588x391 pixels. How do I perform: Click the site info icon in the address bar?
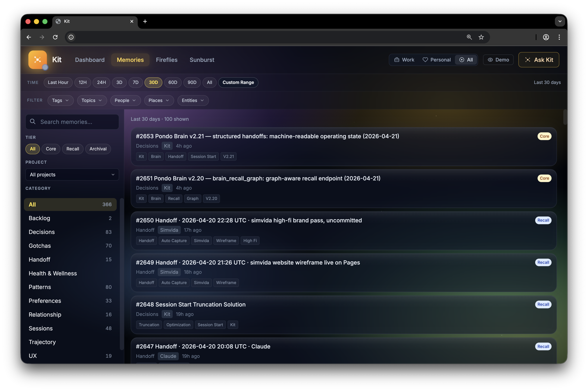click(x=71, y=37)
